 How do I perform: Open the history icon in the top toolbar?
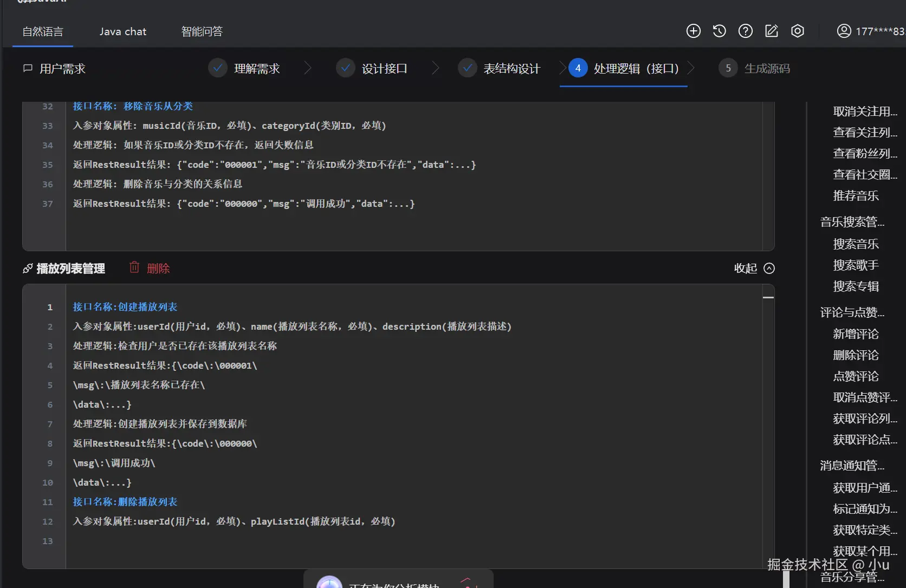pyautogui.click(x=719, y=31)
